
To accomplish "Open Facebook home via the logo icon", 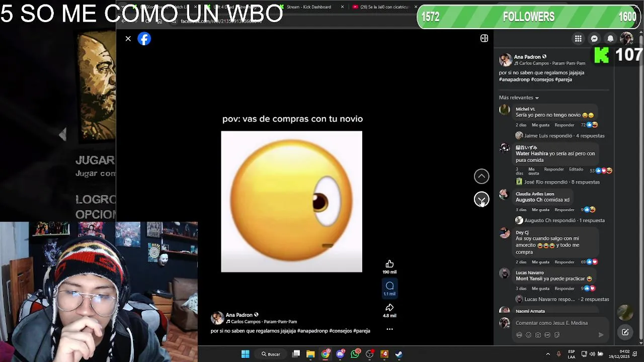I will click(144, 39).
